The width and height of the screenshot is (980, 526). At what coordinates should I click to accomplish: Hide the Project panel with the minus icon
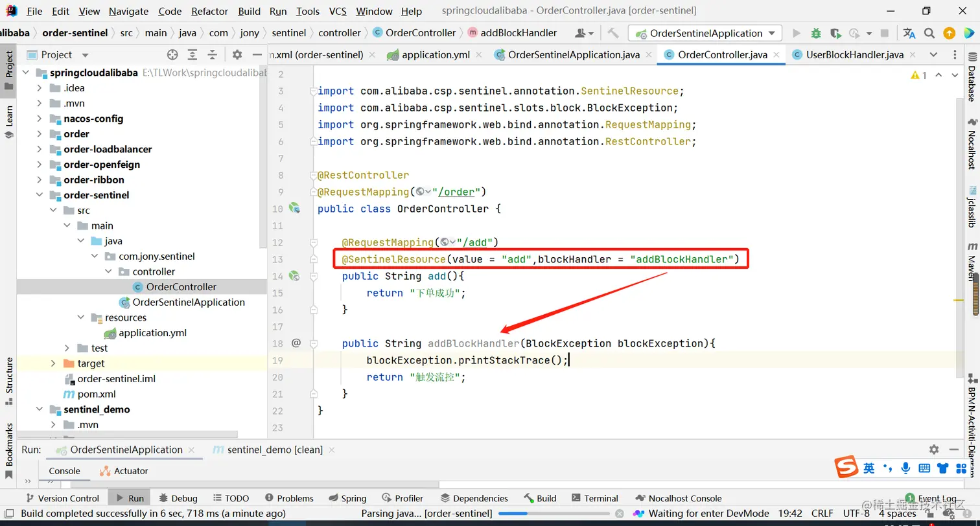(x=257, y=55)
